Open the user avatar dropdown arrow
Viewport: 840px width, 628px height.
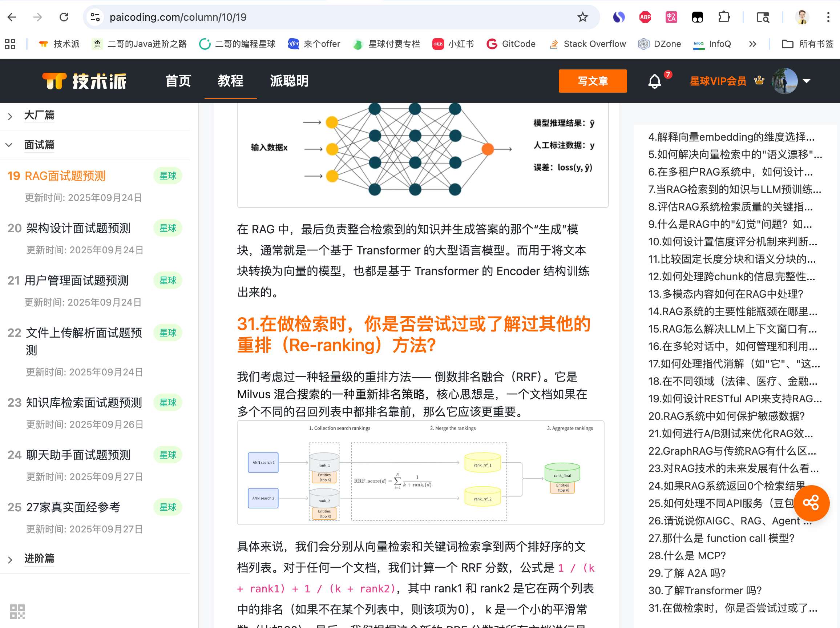(x=807, y=81)
